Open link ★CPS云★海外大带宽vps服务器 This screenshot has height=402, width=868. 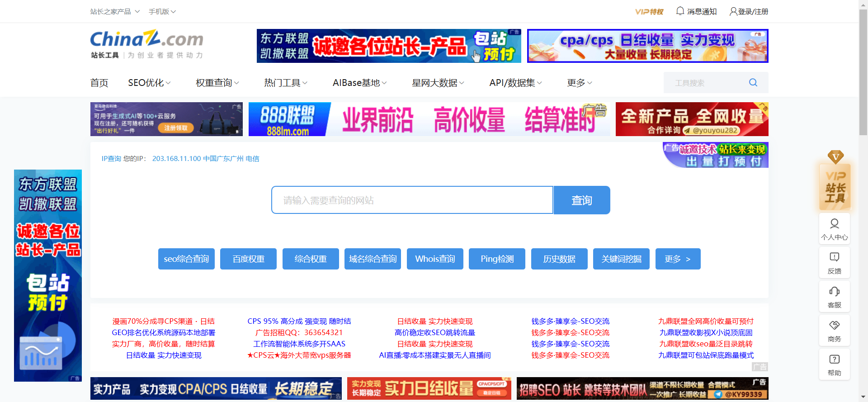pyautogui.click(x=299, y=355)
